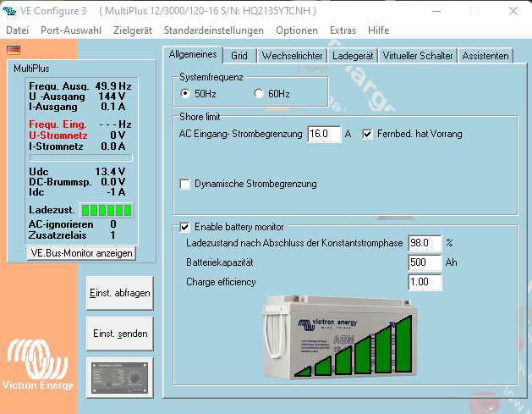Open the Extras menu

tap(343, 30)
